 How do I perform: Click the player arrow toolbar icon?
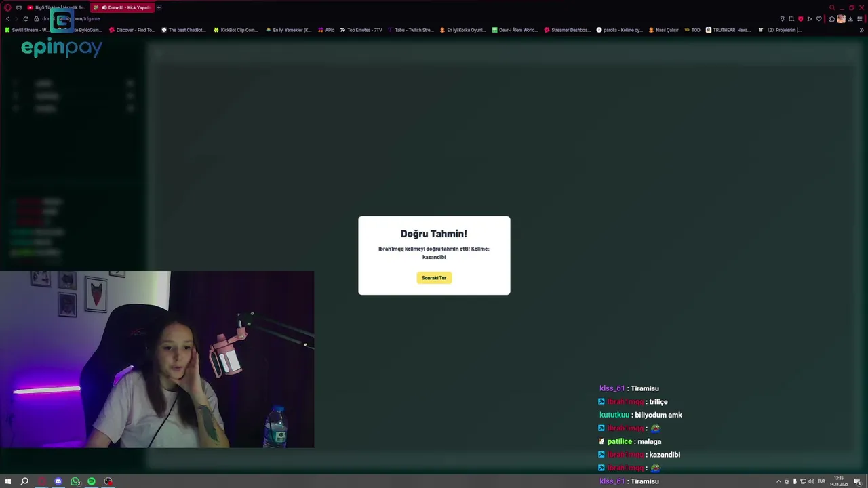[x=810, y=19]
